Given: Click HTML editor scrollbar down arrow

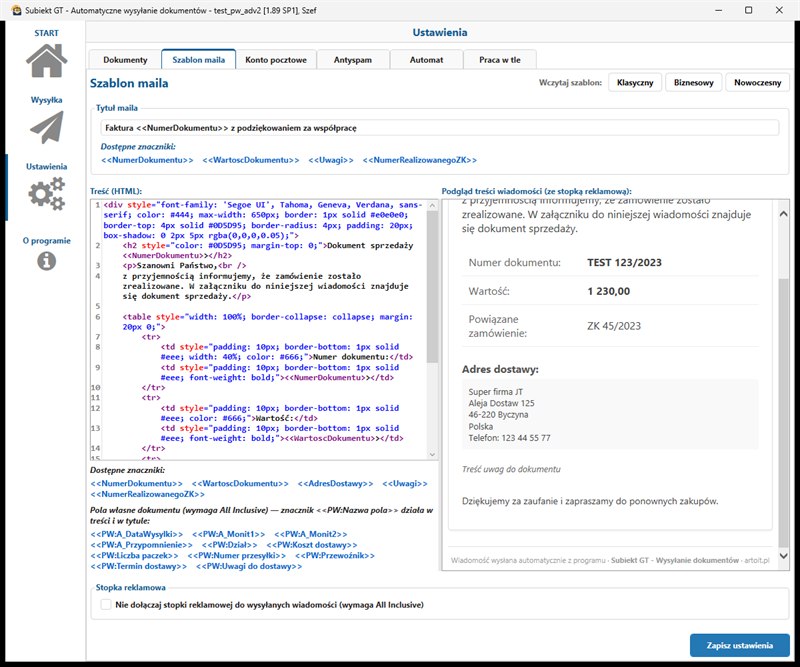Looking at the screenshot, I should pos(432,454).
